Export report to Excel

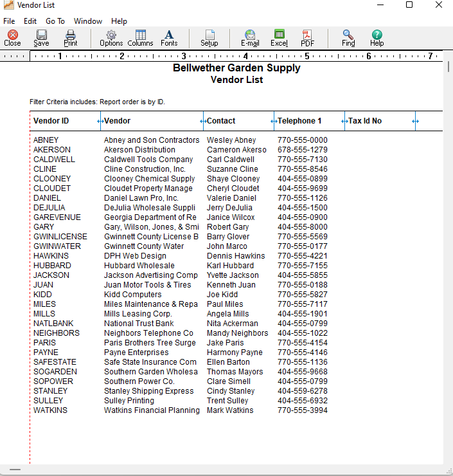click(280, 38)
